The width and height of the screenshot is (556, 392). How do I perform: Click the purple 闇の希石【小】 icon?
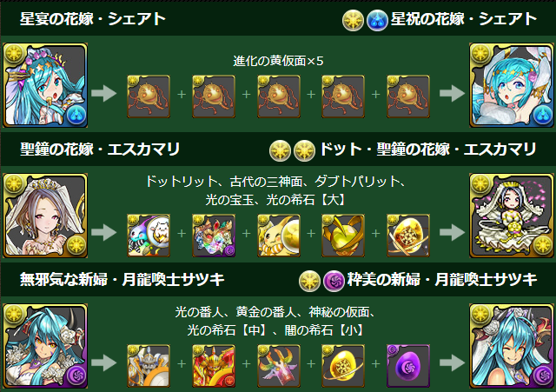coord(408,366)
